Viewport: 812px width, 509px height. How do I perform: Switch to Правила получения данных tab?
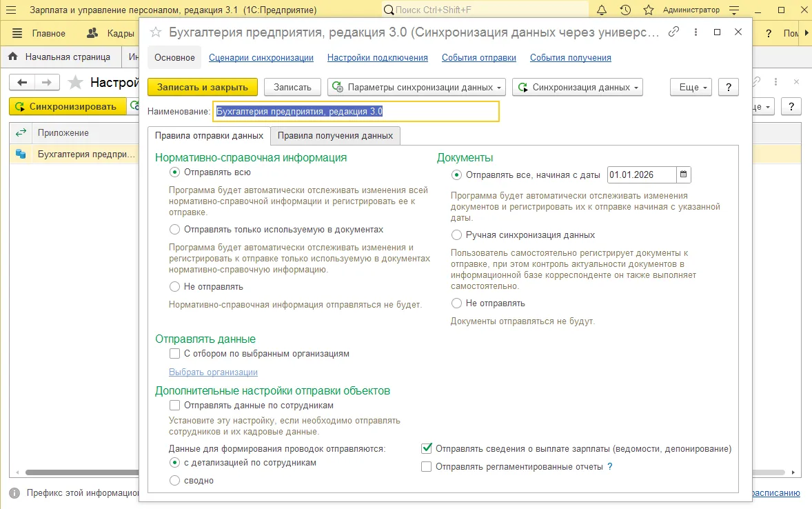click(335, 135)
